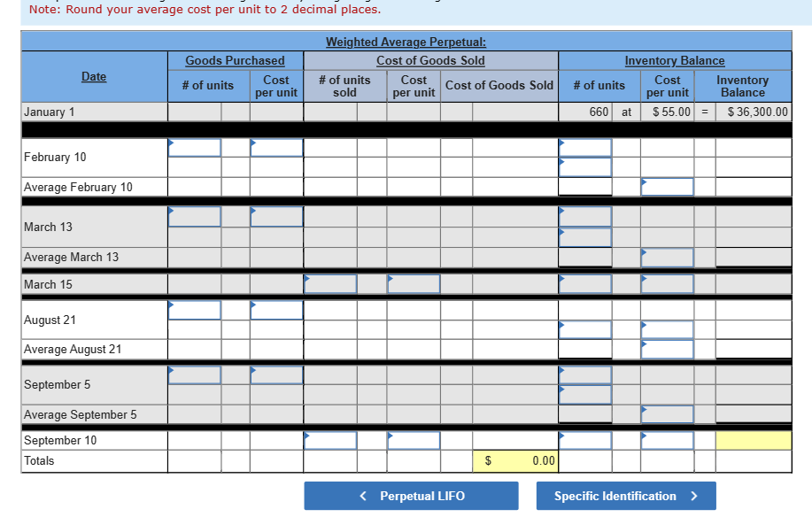The width and height of the screenshot is (812, 517).
Task: Click September 5 goods purchased units field
Action: pos(195,375)
